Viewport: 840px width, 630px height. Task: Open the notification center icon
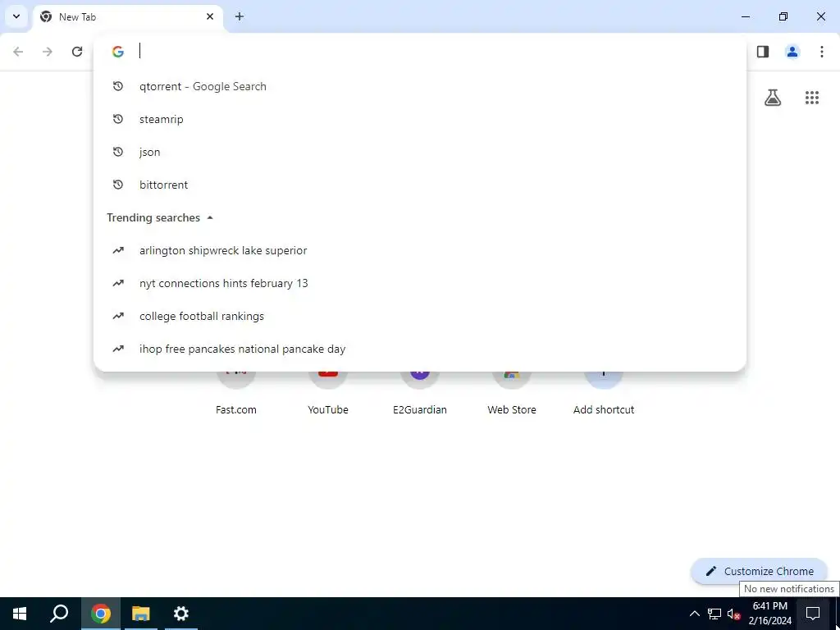pos(813,614)
